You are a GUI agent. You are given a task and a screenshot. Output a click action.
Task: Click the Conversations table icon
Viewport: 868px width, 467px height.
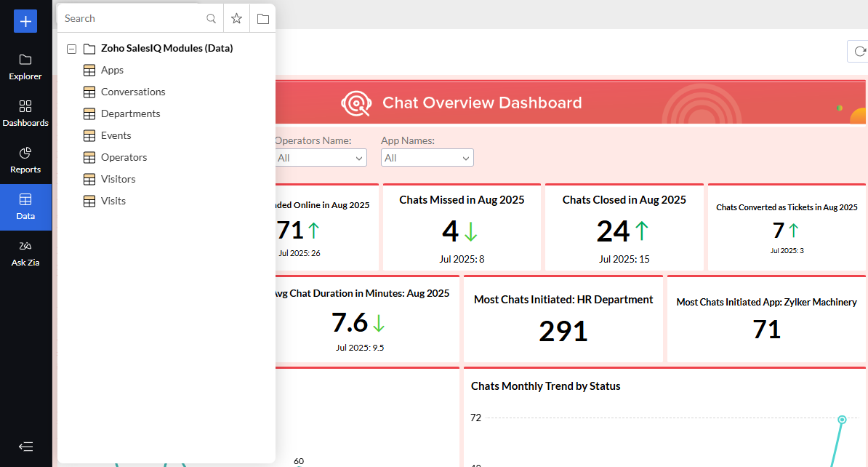tap(89, 92)
